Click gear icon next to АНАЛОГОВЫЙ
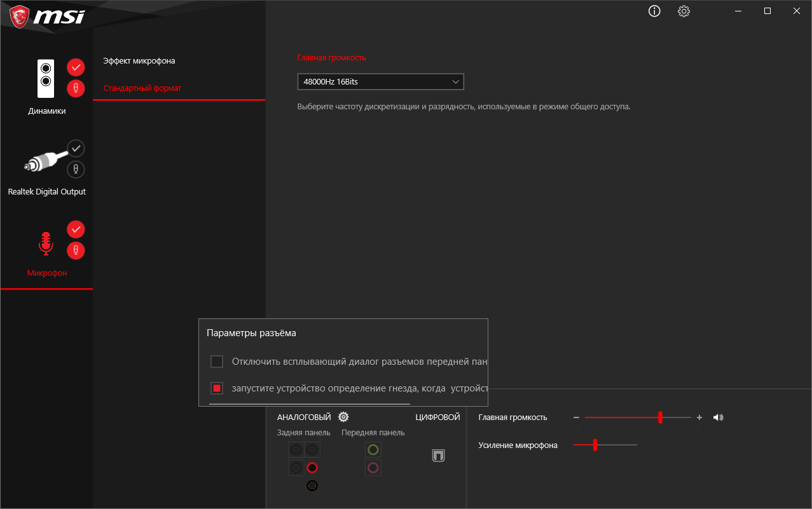Image resolution: width=812 pixels, height=509 pixels. [343, 417]
